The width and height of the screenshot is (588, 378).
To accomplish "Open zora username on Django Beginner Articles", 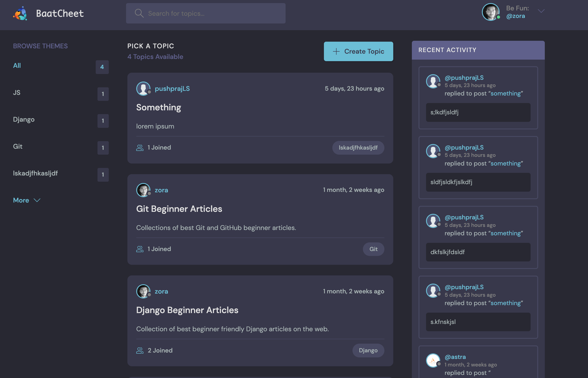I will pos(162,291).
